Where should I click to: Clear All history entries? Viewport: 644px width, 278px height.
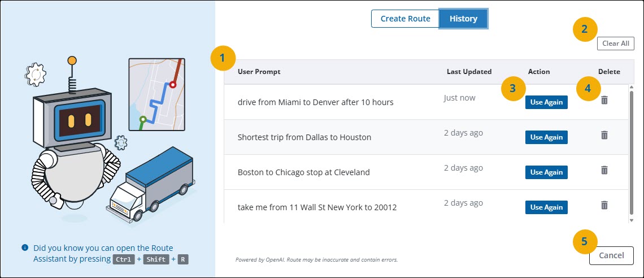tap(615, 44)
